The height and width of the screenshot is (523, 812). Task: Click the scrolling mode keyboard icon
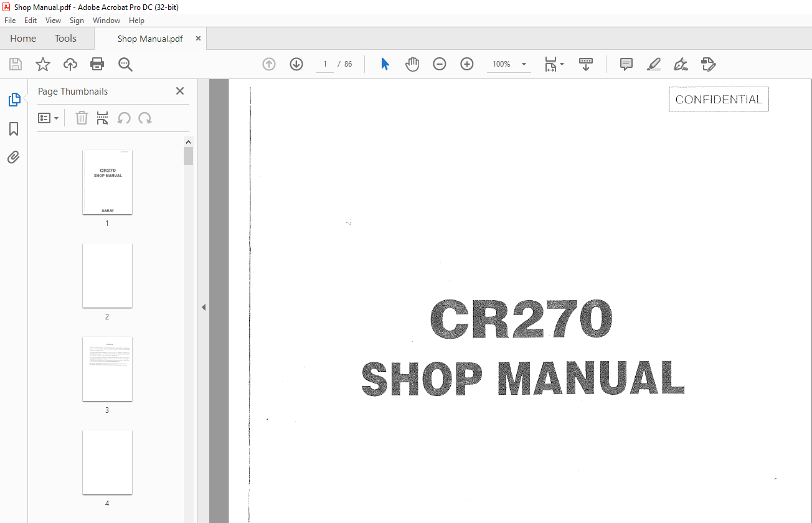(x=586, y=64)
